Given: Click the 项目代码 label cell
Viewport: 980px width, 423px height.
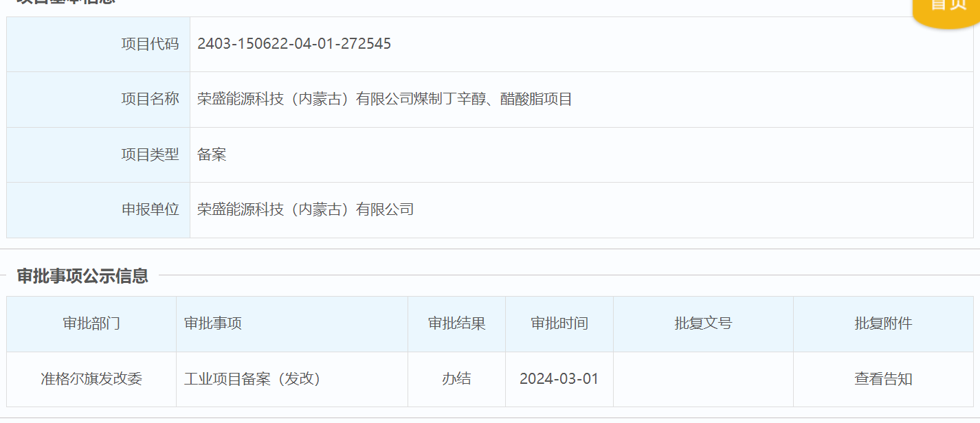Looking at the screenshot, I should click(98, 44).
